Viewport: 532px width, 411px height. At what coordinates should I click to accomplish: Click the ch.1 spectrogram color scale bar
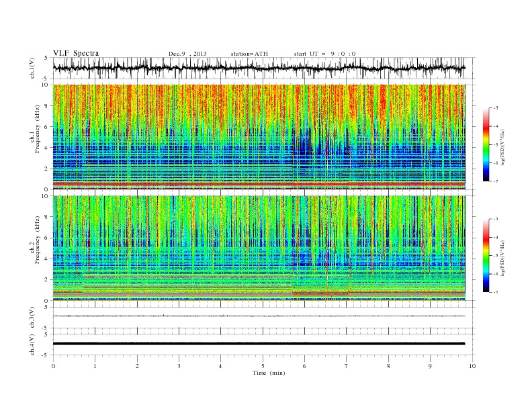486,144
